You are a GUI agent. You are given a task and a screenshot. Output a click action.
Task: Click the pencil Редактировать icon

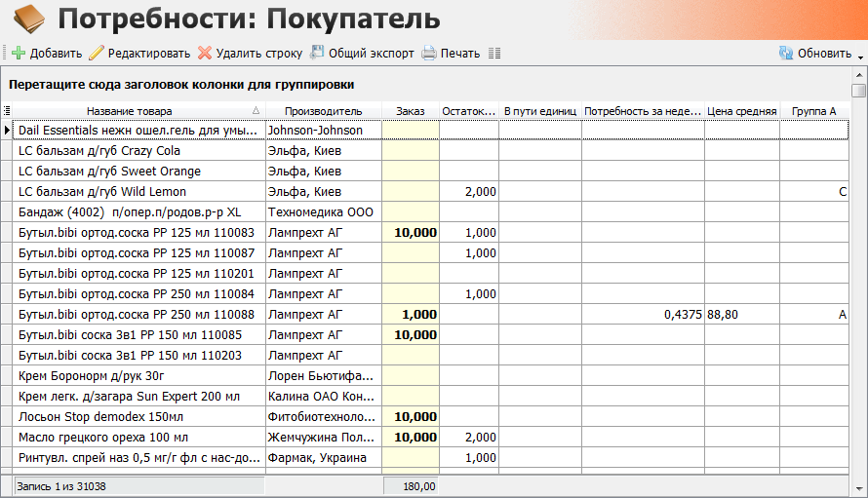point(97,54)
